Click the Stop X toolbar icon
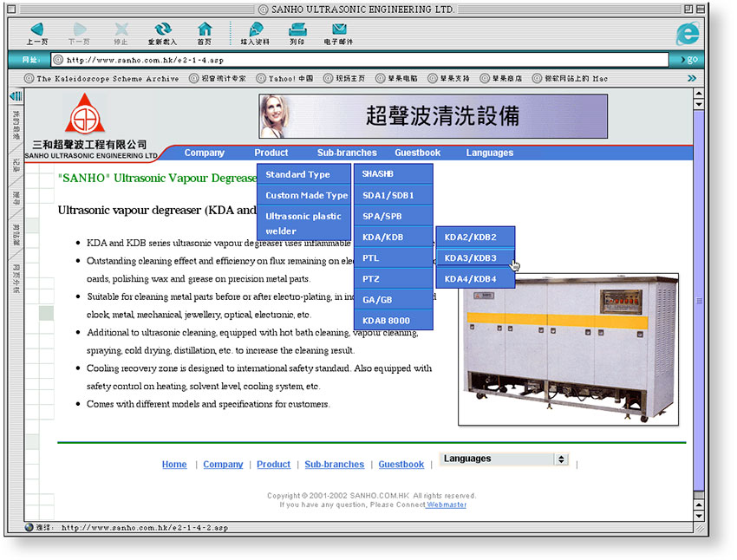Viewport: 737px width, 560px height. click(x=121, y=29)
